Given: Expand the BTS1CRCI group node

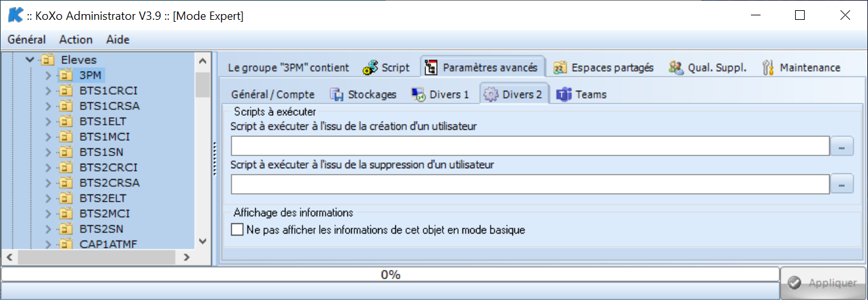Looking at the screenshot, I should (x=48, y=91).
